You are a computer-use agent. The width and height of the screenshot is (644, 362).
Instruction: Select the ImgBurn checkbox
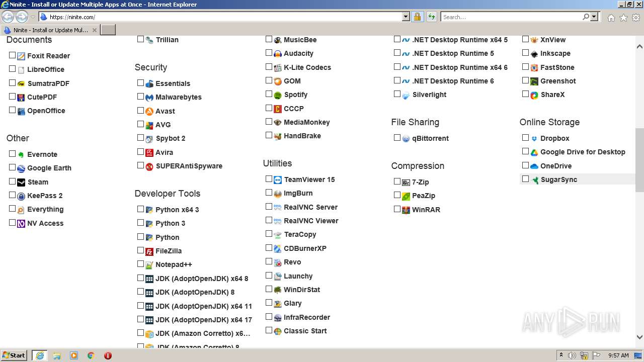click(269, 192)
